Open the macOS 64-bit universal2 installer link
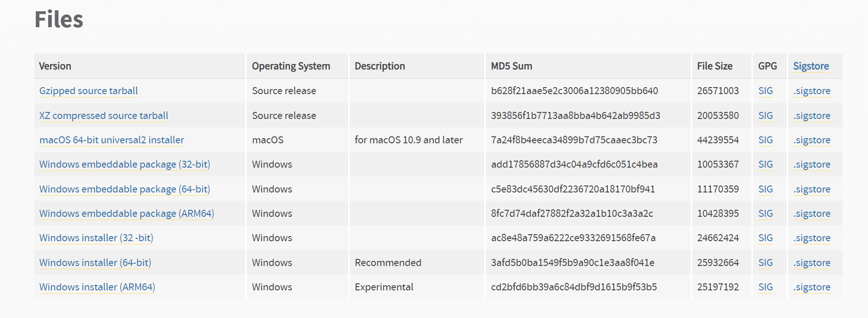 (x=111, y=140)
